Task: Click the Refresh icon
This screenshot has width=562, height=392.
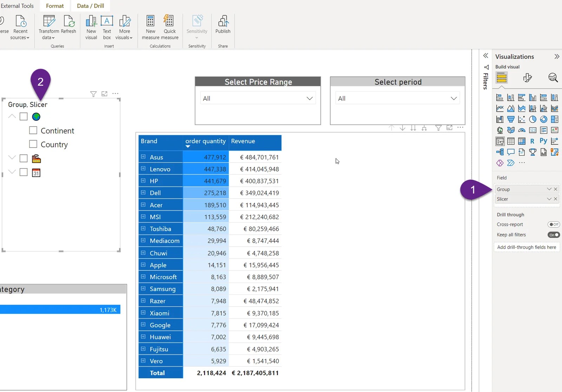Action: (x=69, y=21)
